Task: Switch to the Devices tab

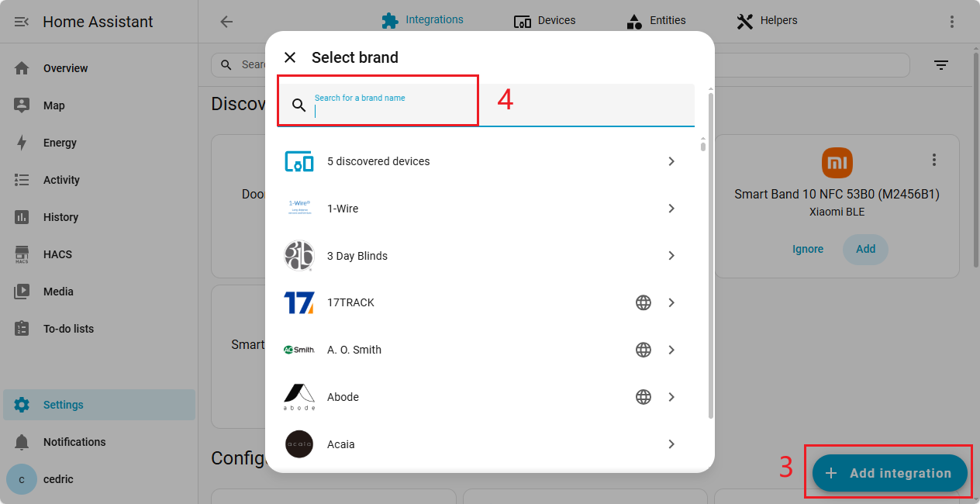Action: [545, 21]
